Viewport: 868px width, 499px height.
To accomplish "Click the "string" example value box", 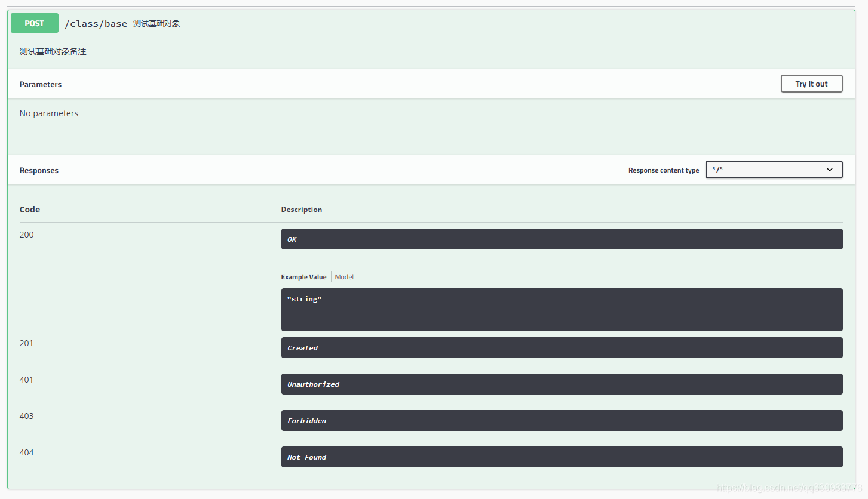I will click(562, 310).
